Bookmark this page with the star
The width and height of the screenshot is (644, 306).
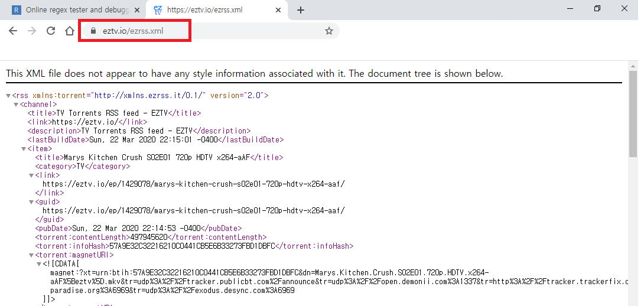pos(328,31)
